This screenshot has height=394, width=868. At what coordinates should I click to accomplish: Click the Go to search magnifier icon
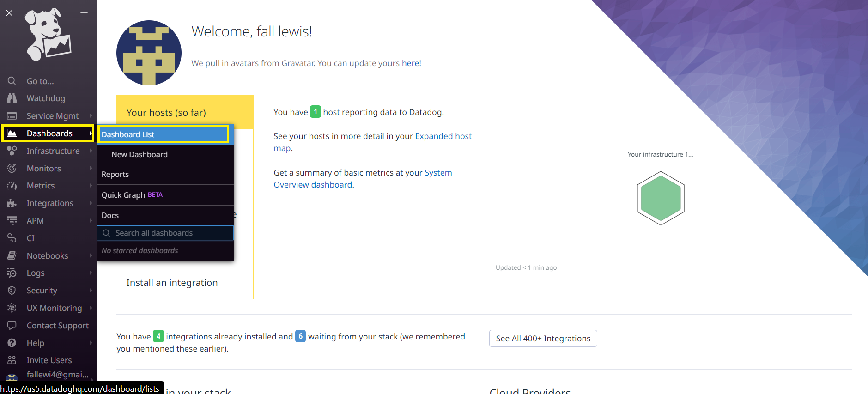(x=12, y=81)
